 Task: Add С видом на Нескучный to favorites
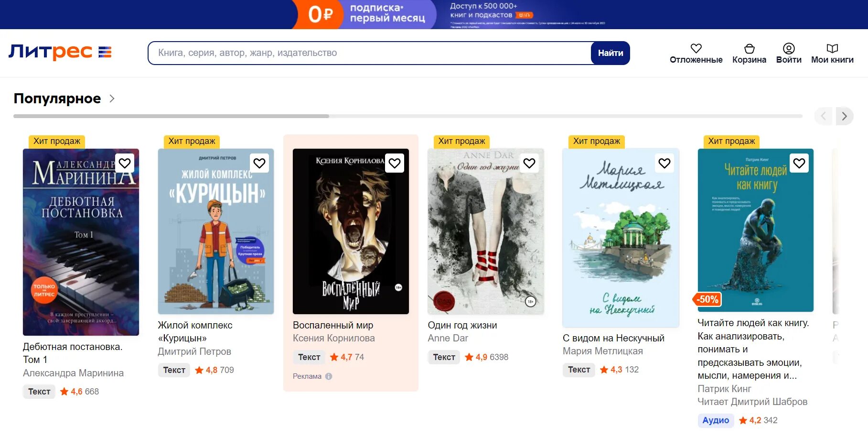point(664,163)
